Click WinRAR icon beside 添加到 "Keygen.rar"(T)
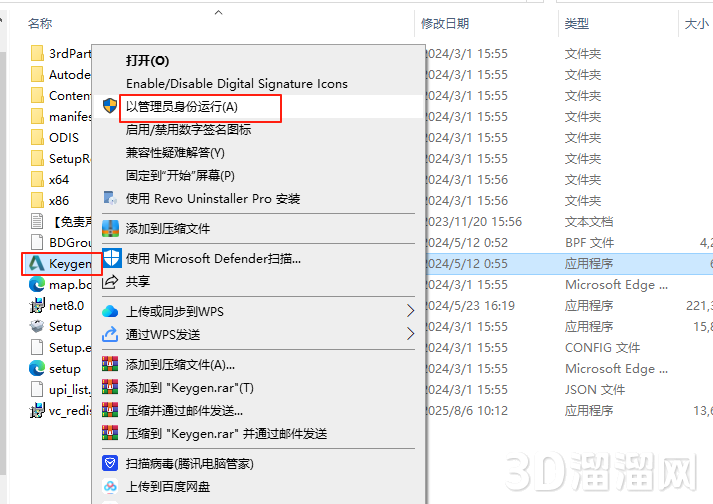The image size is (713, 504). (x=110, y=387)
